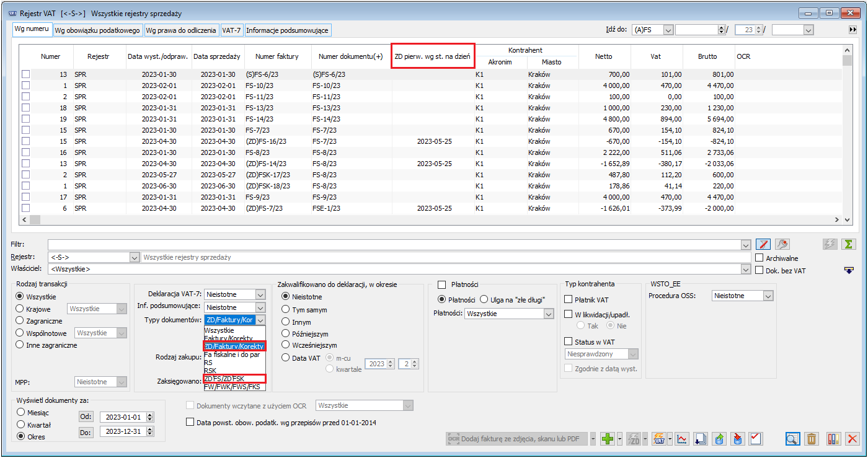Tick Data powst. obow. podatk. checkbox
Viewport: 868px width, 458px height.
tap(190, 423)
